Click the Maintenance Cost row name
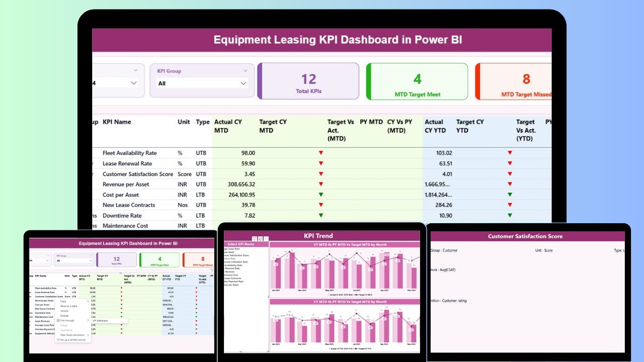The width and height of the screenshot is (644, 362). pos(125,226)
